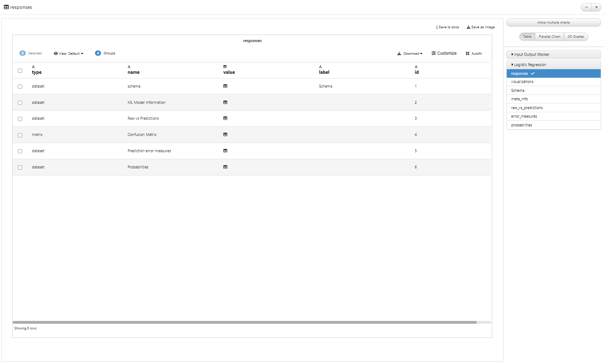Click the type column text-type icon
The width and height of the screenshot is (606, 364).
pyautogui.click(x=33, y=67)
